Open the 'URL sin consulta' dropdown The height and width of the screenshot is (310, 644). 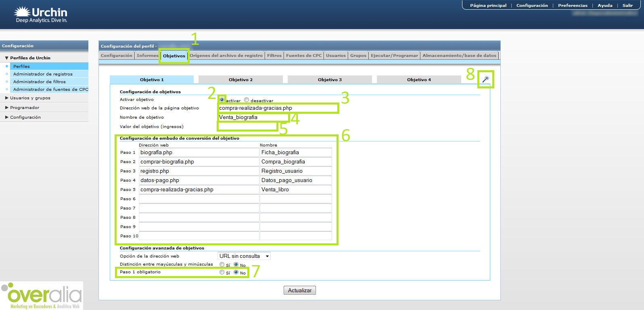point(244,256)
